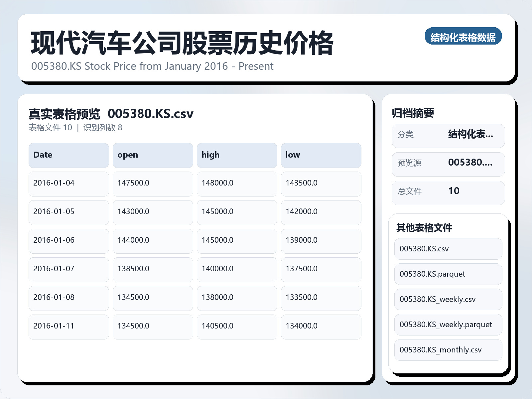
Task: Open the 005380.KS_monthly.csv file
Action: point(448,350)
